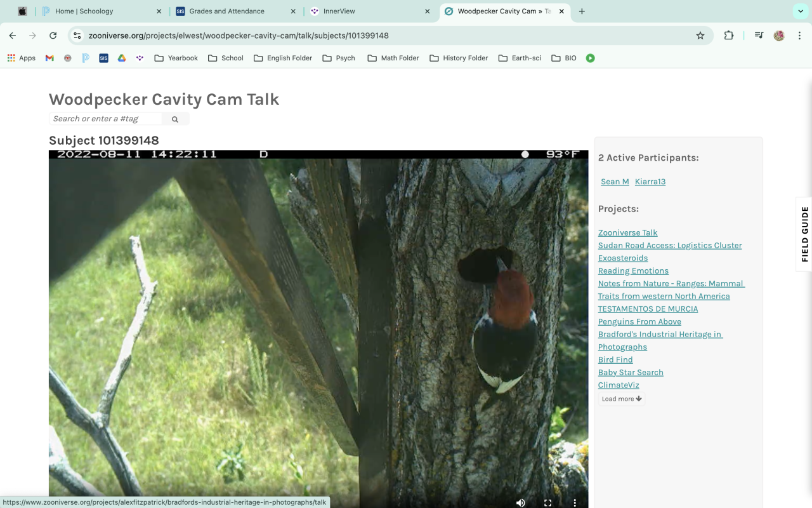Open the Schoology bookmark icon
This screenshot has width=812, height=508.
coord(86,58)
